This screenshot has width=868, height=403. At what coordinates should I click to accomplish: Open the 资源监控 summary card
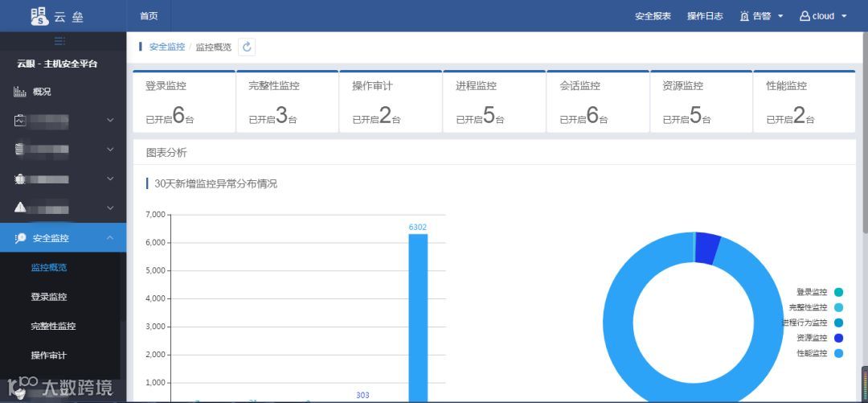coord(701,102)
